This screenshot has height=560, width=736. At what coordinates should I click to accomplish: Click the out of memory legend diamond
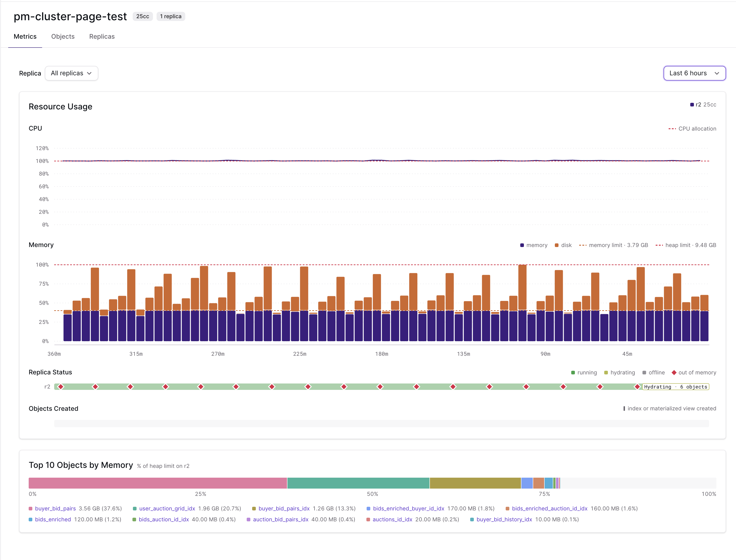(674, 373)
